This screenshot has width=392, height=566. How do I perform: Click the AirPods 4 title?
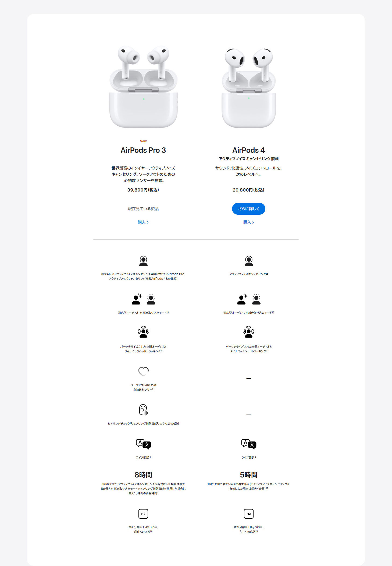[x=249, y=150]
